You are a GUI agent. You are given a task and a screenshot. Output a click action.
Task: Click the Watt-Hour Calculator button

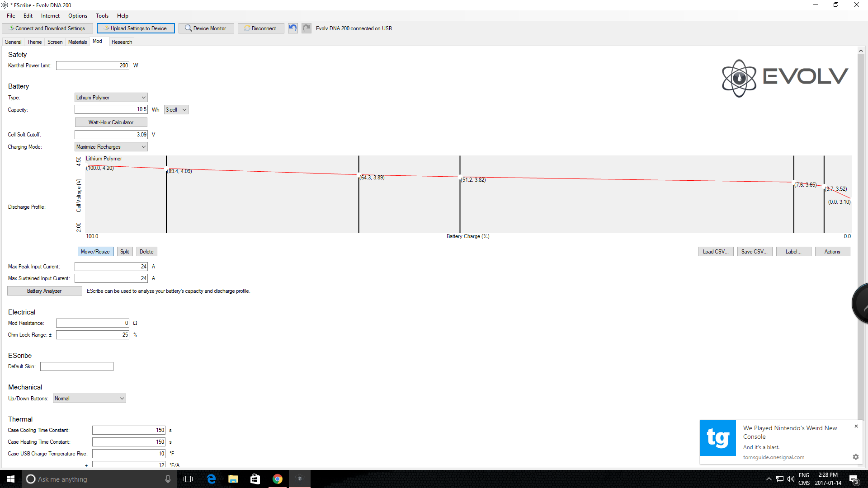(111, 122)
